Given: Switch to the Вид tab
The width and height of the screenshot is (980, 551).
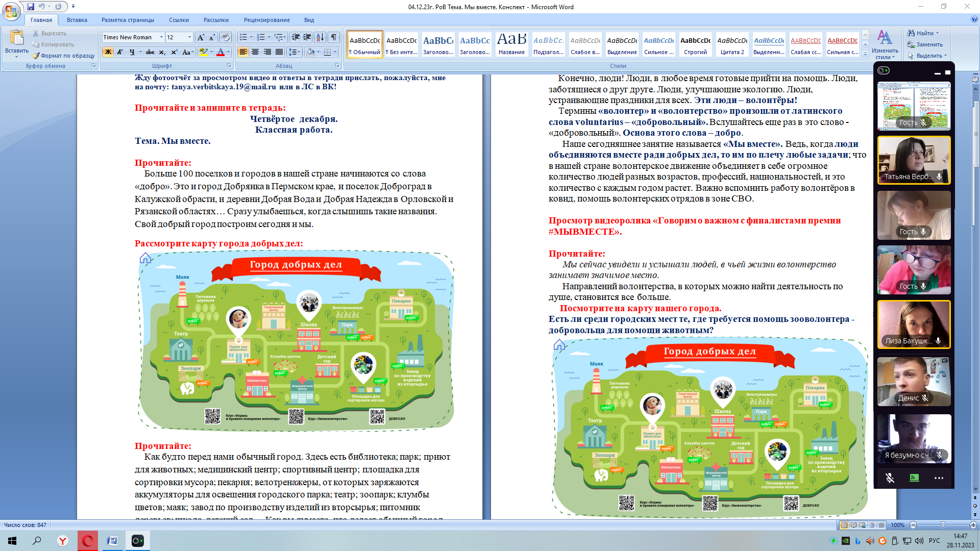Looking at the screenshot, I should click(x=309, y=20).
